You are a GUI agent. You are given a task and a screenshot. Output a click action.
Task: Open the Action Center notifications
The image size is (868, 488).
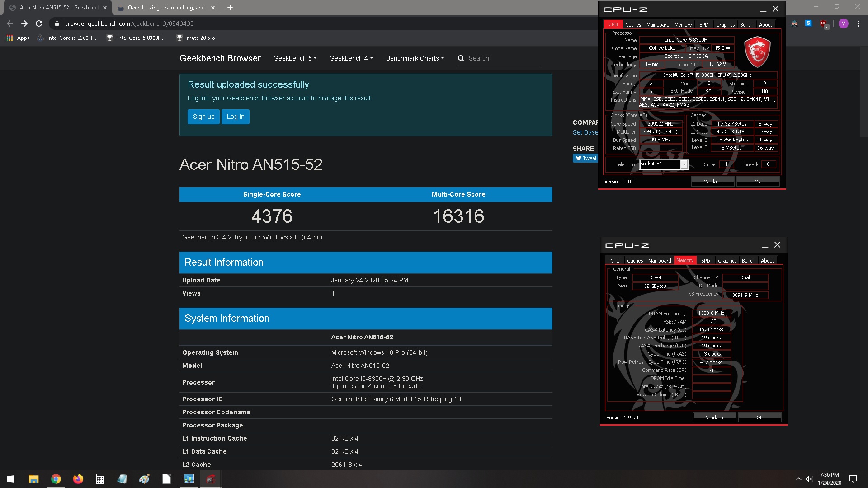(x=853, y=479)
